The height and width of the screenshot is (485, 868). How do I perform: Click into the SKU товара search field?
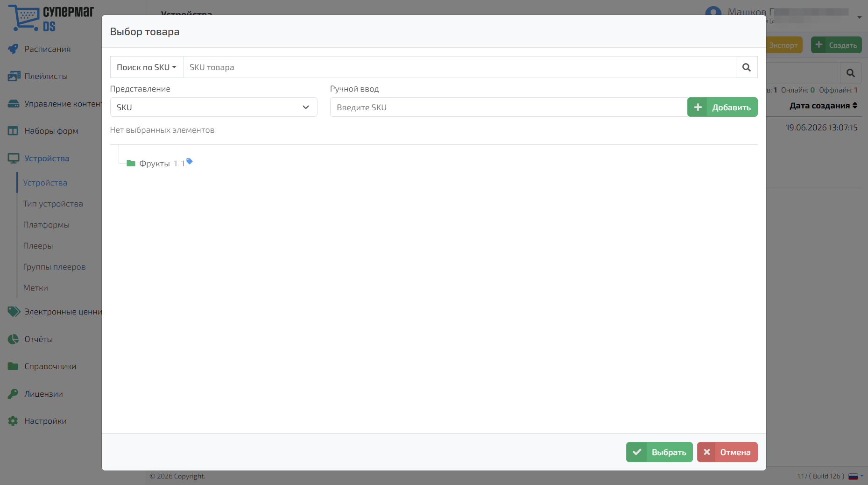(459, 67)
